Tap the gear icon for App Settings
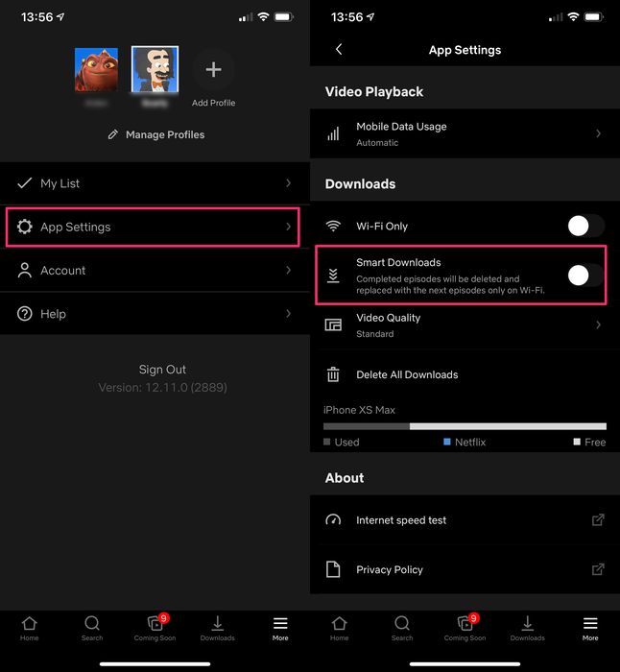 point(24,227)
